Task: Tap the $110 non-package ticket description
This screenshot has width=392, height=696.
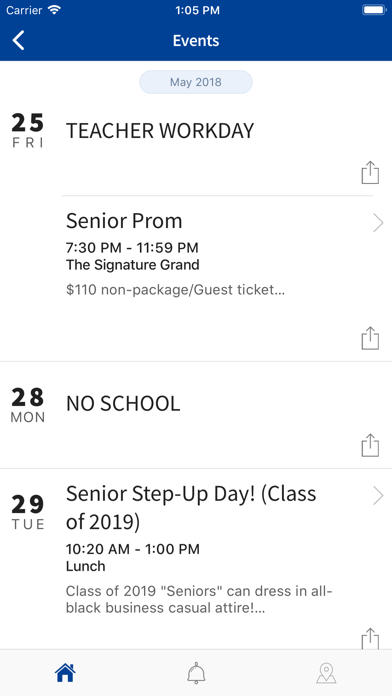Action: pyautogui.click(x=175, y=290)
